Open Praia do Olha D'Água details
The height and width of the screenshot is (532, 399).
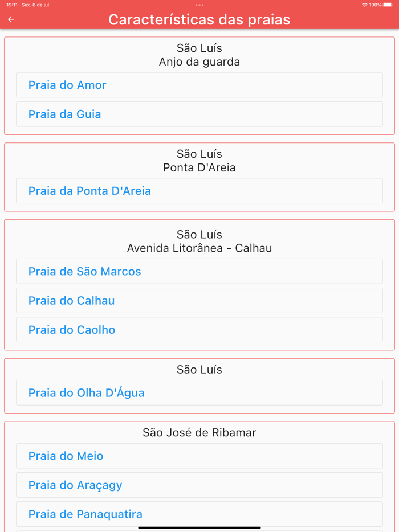(199, 392)
